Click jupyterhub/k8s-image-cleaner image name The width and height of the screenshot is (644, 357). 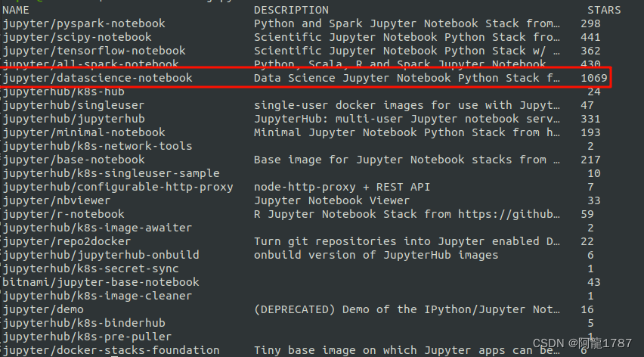[x=98, y=296]
